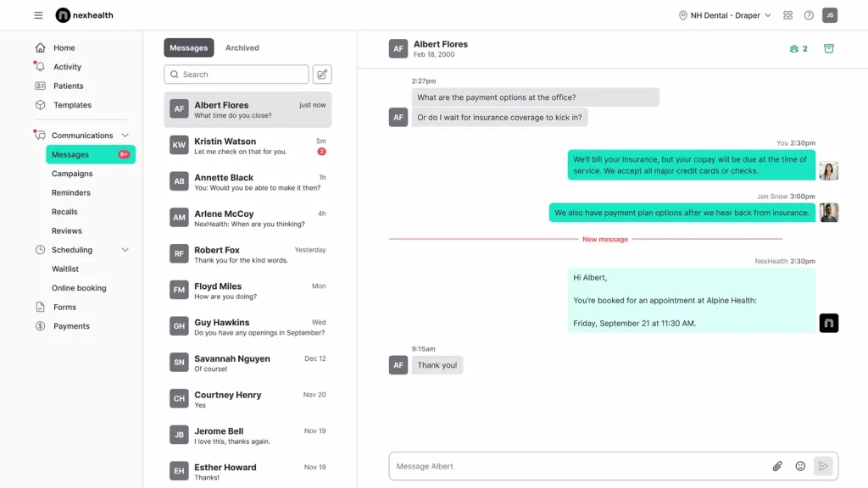Open the NH Dental - Draper location dropdown
This screenshot has height=488, width=868.
[725, 15]
